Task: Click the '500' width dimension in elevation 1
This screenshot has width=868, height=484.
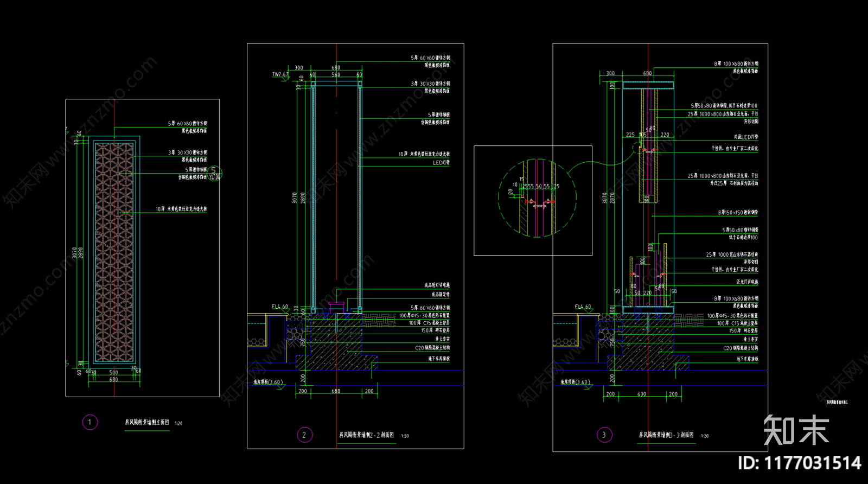Action: (x=113, y=372)
